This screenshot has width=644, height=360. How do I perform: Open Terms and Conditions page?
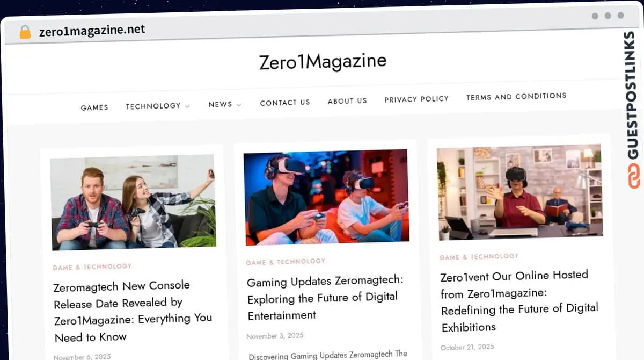click(516, 97)
